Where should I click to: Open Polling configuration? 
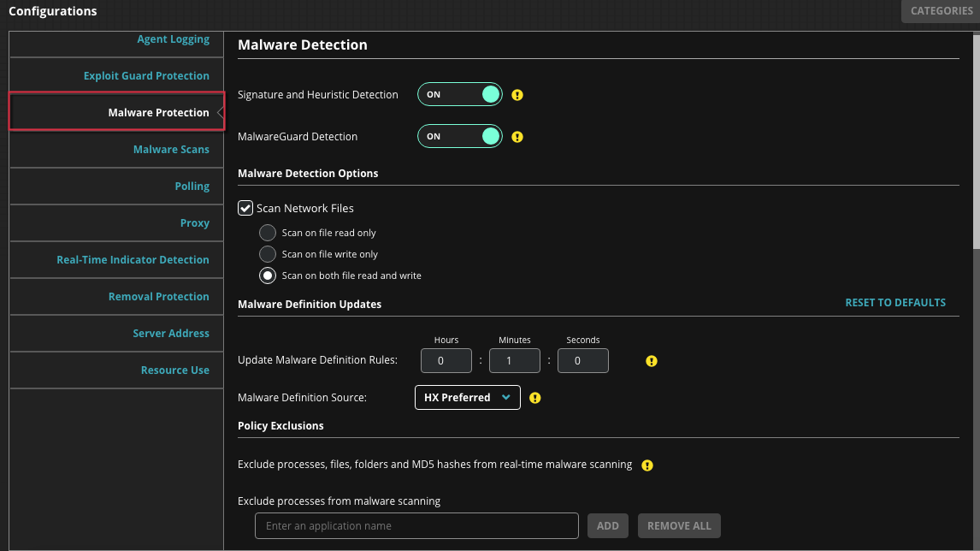click(x=192, y=187)
